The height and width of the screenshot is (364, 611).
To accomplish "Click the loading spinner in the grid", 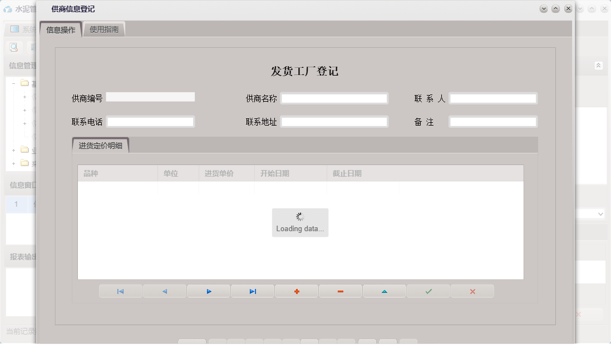I will pyautogui.click(x=300, y=217).
